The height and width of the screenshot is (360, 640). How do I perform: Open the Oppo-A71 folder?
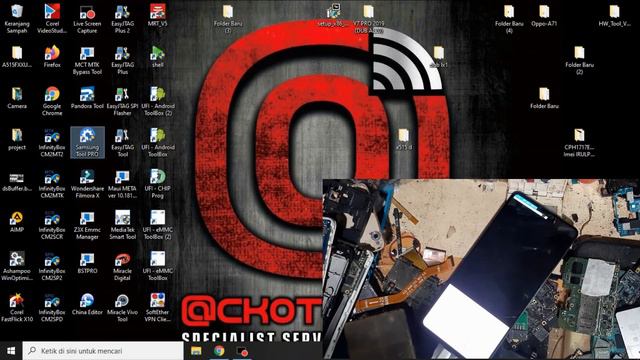coord(544,16)
